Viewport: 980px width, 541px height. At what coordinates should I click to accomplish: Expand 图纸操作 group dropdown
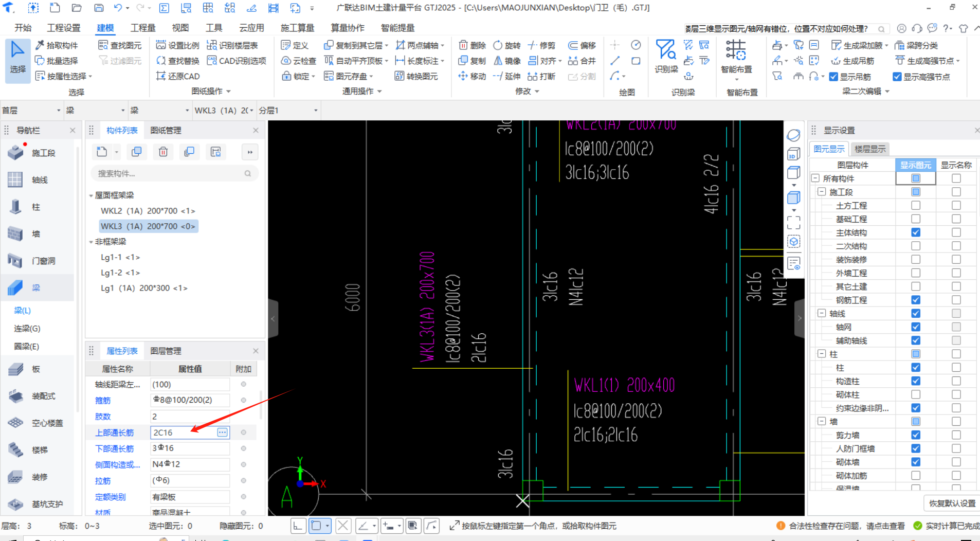[x=229, y=92]
